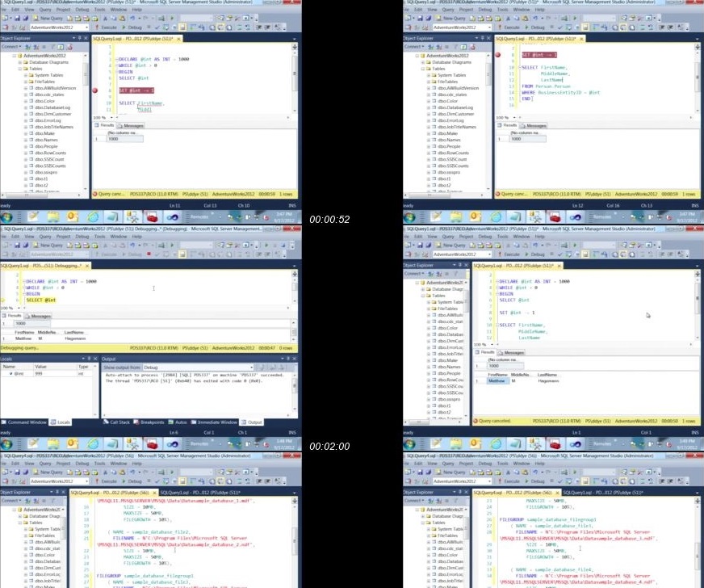704x588 pixels.
Task: Click the yellow current-statement arrow in Debugging margin
Action: click(x=3, y=300)
